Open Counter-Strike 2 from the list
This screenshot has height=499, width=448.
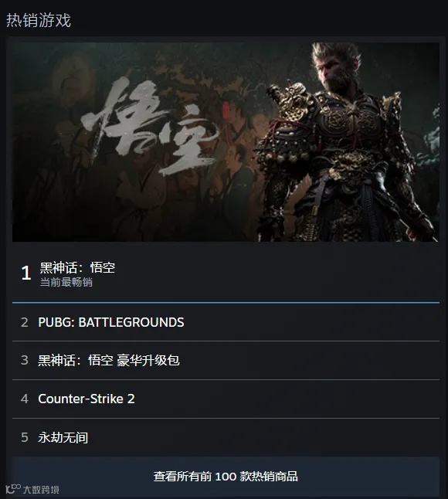[87, 399]
